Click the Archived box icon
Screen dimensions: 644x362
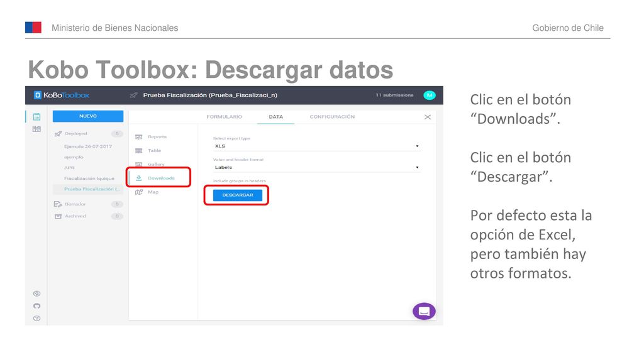[x=58, y=216]
